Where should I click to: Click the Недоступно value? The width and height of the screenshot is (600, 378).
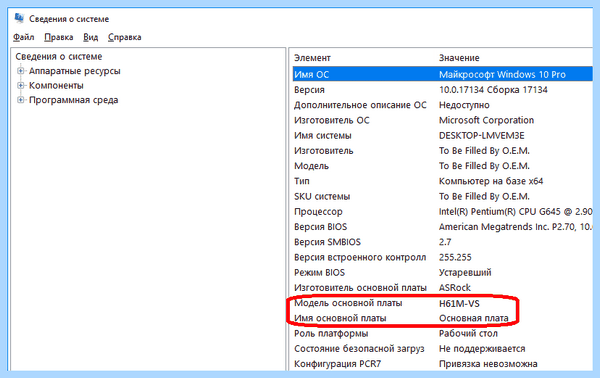click(x=464, y=105)
